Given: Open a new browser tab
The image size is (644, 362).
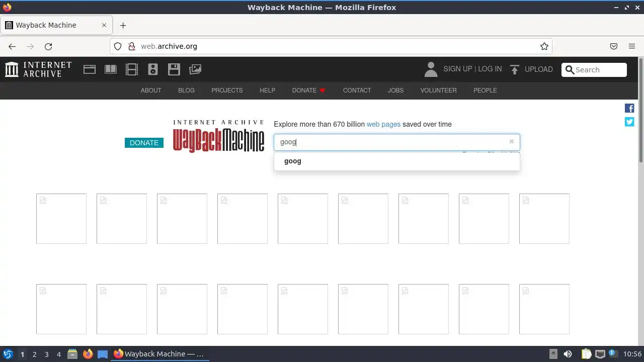Looking at the screenshot, I should tap(123, 25).
